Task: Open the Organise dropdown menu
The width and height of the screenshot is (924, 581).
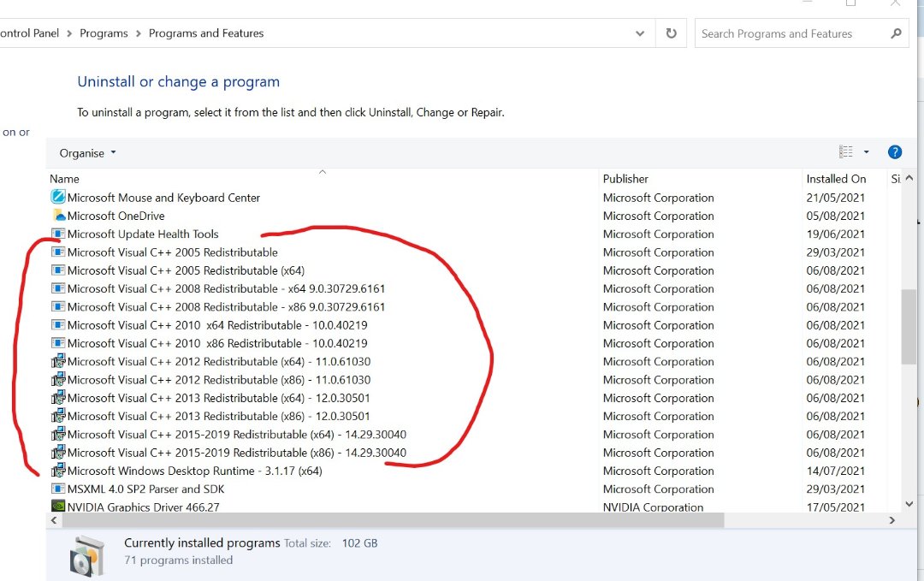Action: pos(87,153)
